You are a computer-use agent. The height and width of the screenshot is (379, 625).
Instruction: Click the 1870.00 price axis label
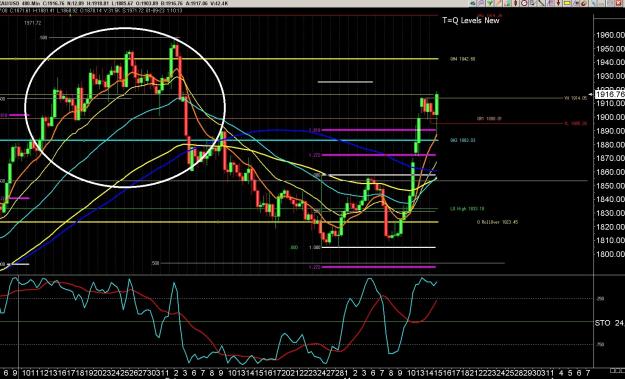click(x=610, y=158)
